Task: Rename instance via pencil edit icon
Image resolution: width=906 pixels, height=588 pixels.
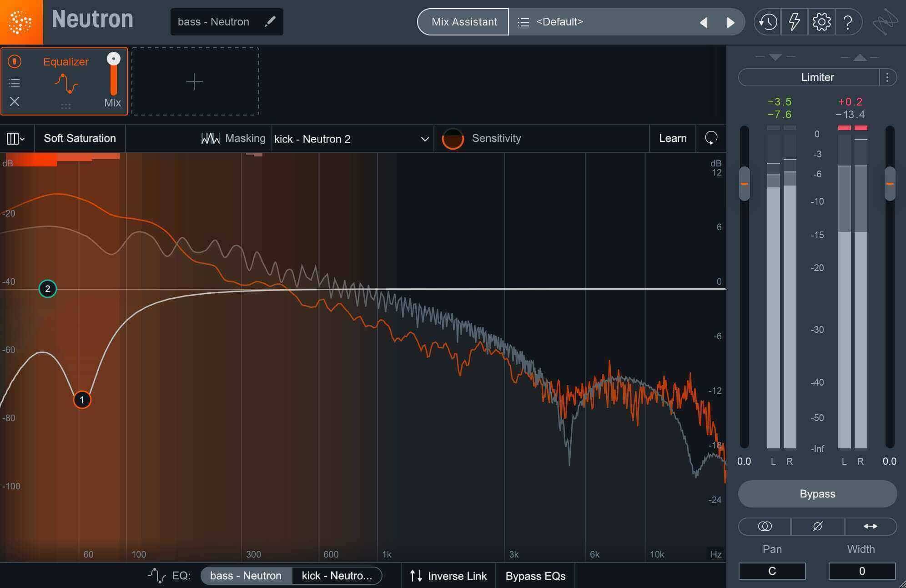Action: (270, 21)
